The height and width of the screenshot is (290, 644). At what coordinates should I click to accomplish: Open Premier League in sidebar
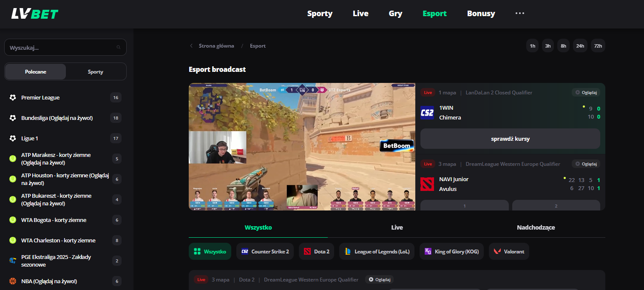(x=40, y=98)
